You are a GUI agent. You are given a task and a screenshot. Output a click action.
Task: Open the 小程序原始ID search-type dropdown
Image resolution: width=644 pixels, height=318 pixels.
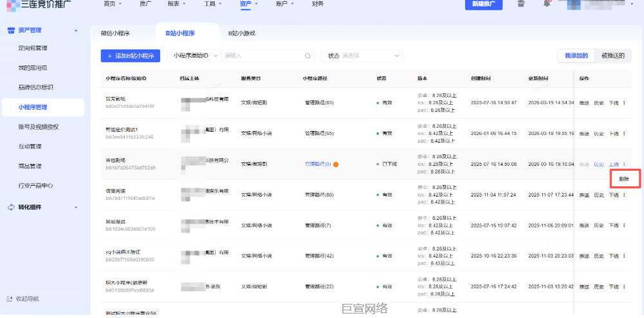pyautogui.click(x=195, y=56)
